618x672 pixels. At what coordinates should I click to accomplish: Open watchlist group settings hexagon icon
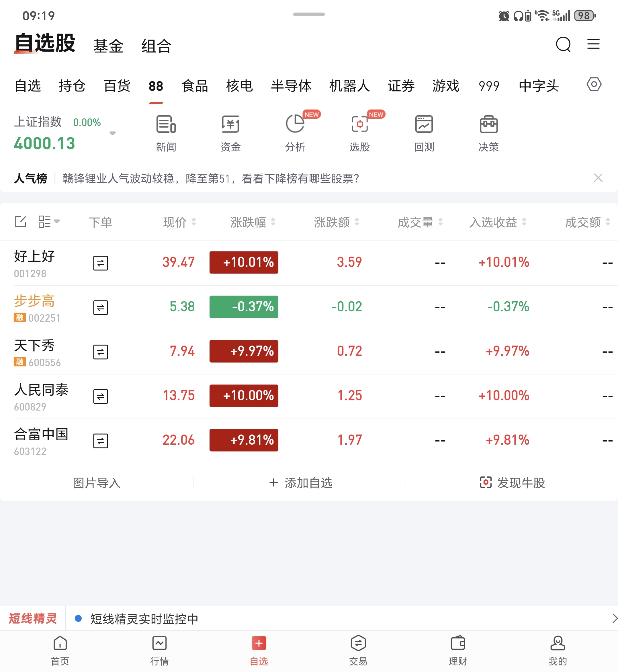coord(594,84)
